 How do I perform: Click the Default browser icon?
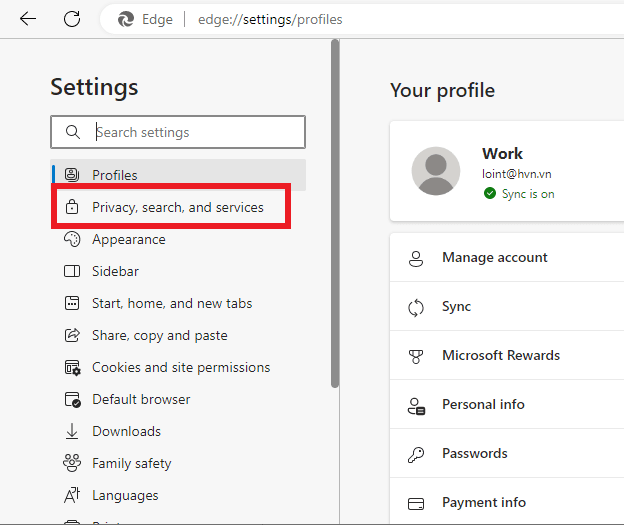[73, 400]
